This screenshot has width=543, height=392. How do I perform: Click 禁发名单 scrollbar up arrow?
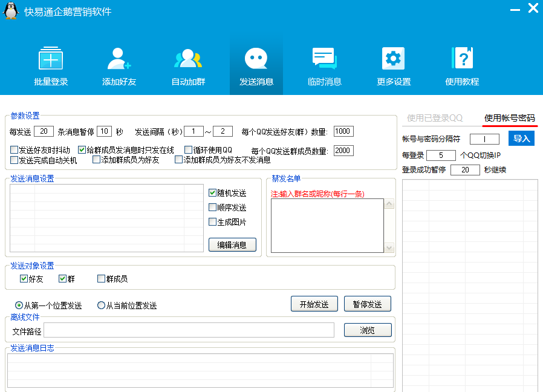point(389,204)
